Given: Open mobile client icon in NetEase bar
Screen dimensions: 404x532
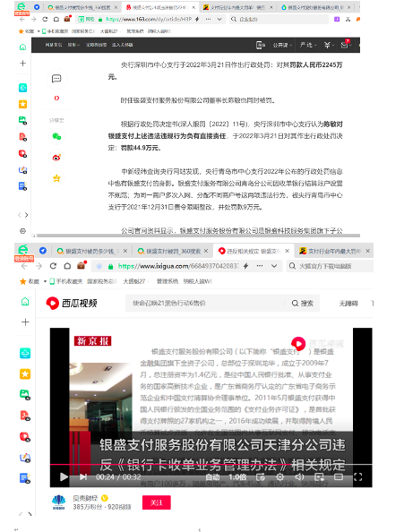Looking at the screenshot, I should [x=260, y=45].
